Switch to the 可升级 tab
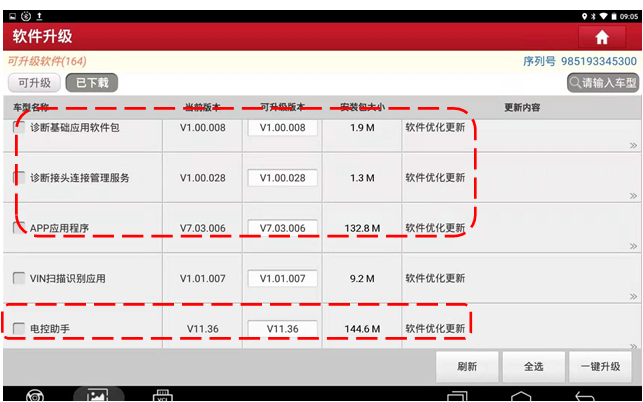The image size is (643, 402). 34,83
